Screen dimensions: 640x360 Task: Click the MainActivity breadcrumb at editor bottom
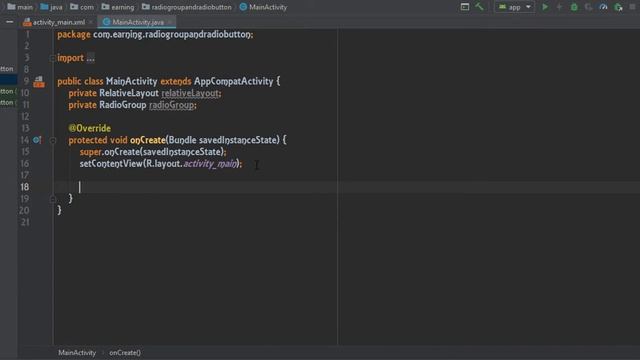tap(77, 353)
